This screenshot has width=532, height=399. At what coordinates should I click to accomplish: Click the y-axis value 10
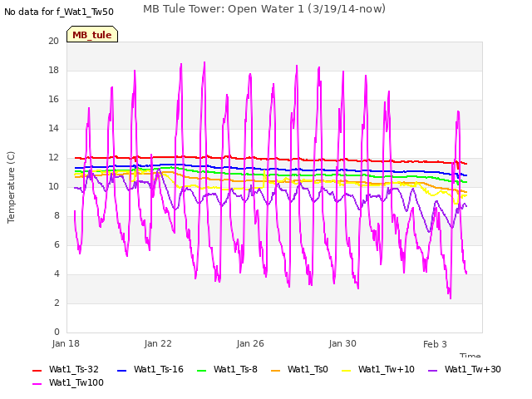[53, 186]
